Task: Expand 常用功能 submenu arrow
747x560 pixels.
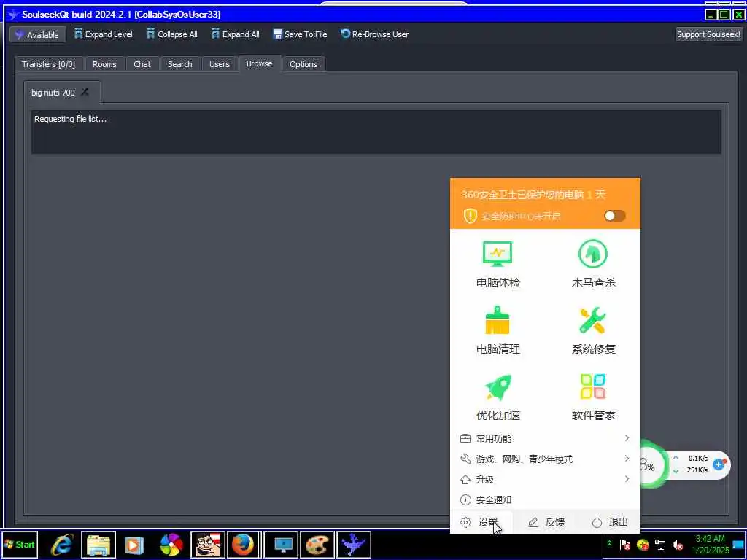Action: (x=627, y=438)
